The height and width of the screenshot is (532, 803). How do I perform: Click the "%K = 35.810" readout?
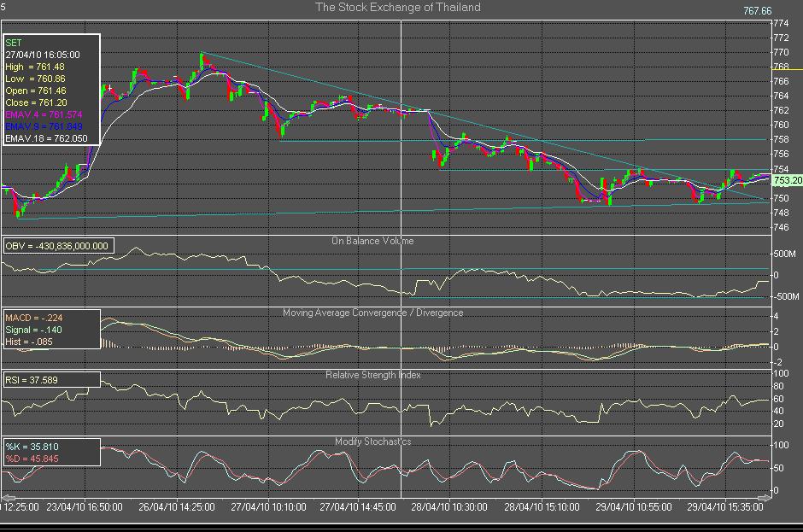point(32,447)
